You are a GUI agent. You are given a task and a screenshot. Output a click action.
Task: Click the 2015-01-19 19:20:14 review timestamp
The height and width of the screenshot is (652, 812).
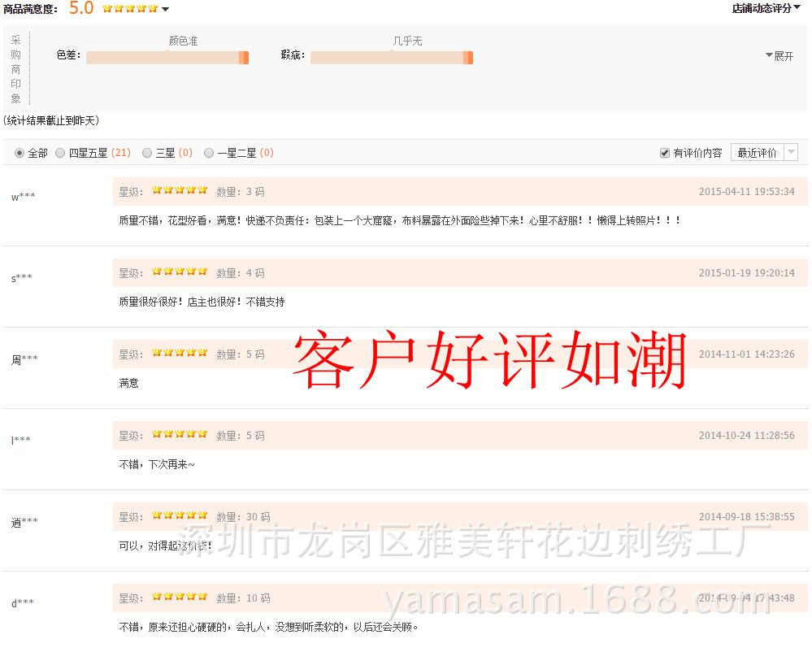click(x=746, y=273)
